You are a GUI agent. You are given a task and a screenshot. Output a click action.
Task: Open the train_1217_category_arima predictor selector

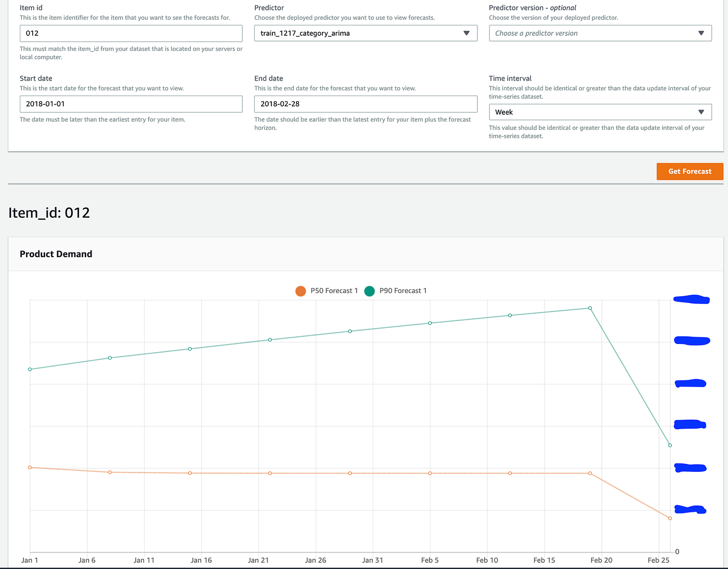coord(366,33)
